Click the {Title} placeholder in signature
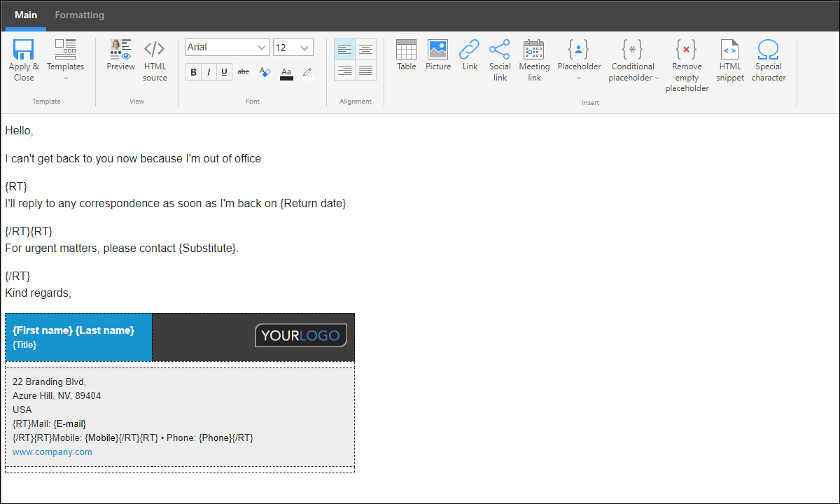Screen dimensions: 840x504 [x=24, y=345]
